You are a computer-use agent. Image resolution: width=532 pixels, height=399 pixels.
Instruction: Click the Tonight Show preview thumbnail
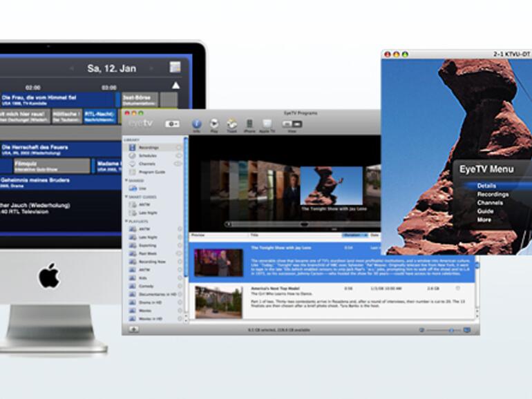click(219, 263)
